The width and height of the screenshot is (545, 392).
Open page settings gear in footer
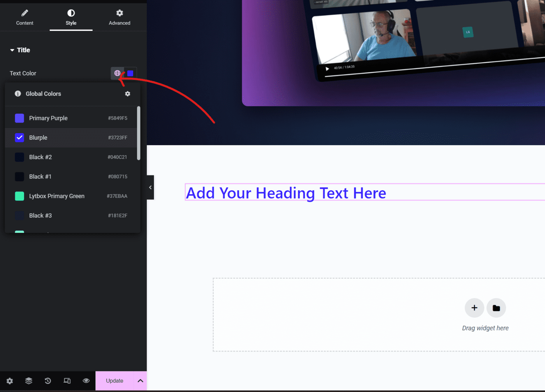(x=10, y=381)
